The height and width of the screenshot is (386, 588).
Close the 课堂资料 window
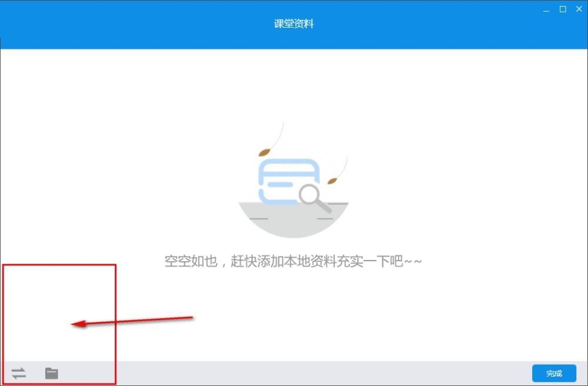pyautogui.click(x=579, y=9)
